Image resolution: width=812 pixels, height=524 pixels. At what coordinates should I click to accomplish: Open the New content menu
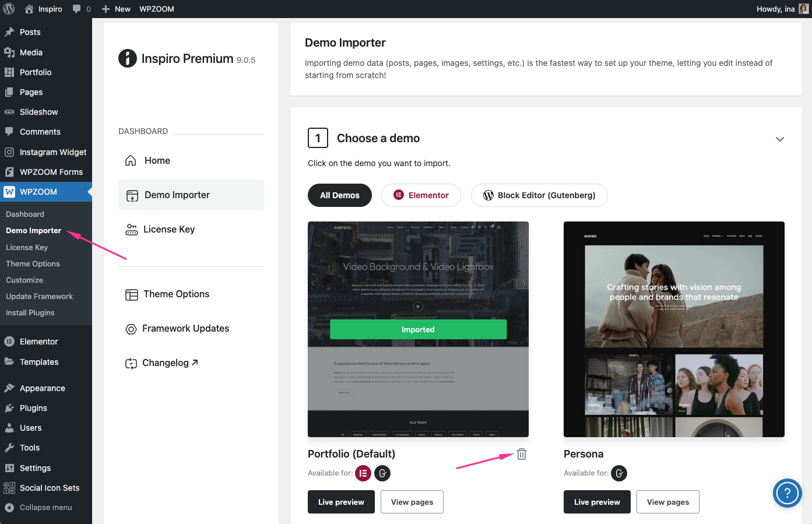[x=116, y=9]
